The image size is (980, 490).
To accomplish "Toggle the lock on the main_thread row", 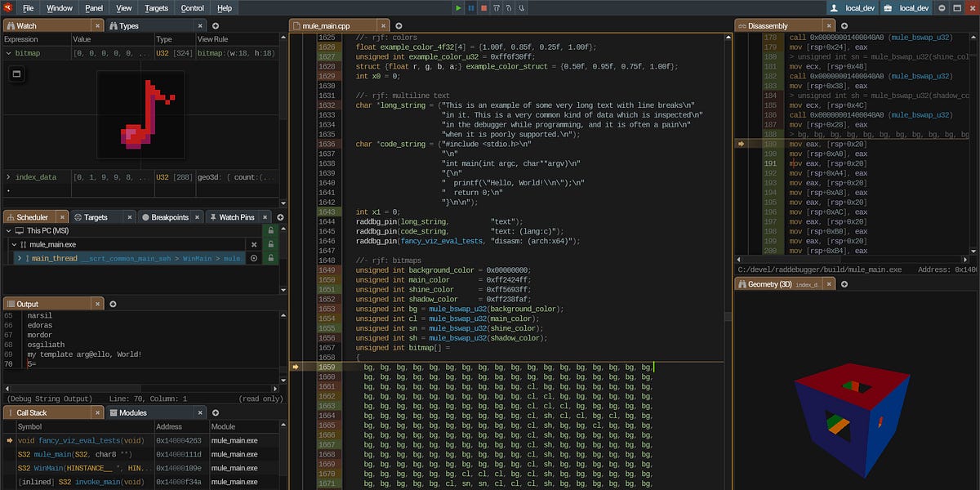I will point(271,257).
